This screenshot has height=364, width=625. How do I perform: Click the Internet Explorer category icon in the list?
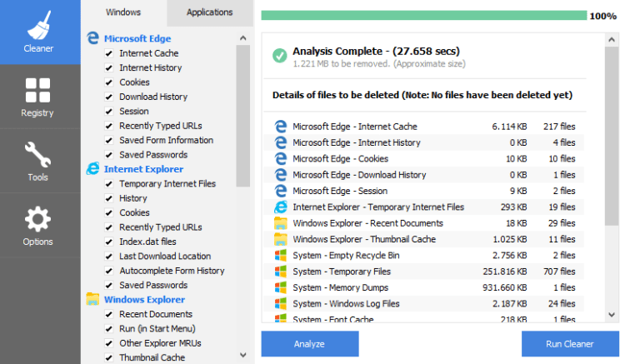[92, 168]
